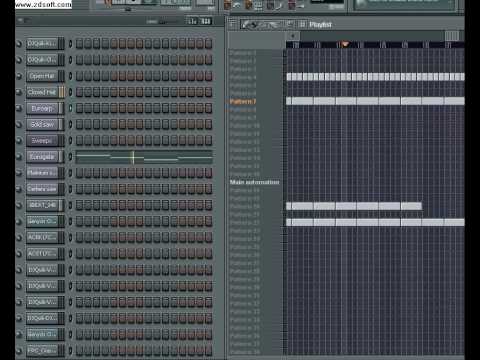The width and height of the screenshot is (480, 360).
Task: Select the Sweeps channel button
Action: tap(42, 141)
